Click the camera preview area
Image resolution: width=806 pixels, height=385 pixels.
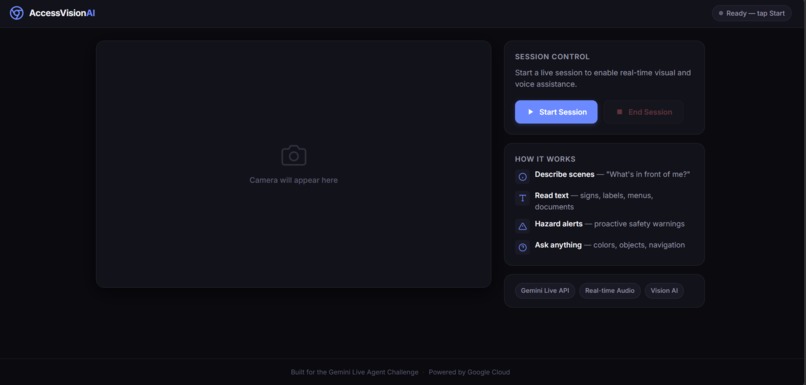click(x=294, y=164)
